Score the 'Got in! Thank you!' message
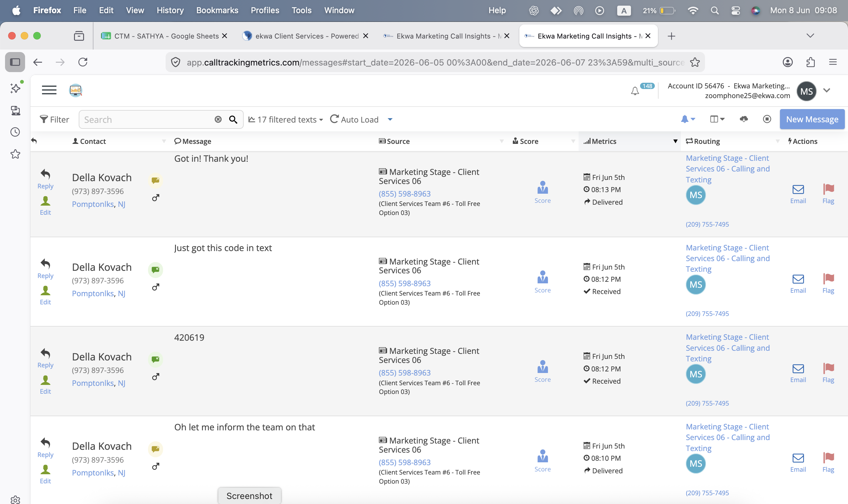 [x=543, y=192]
